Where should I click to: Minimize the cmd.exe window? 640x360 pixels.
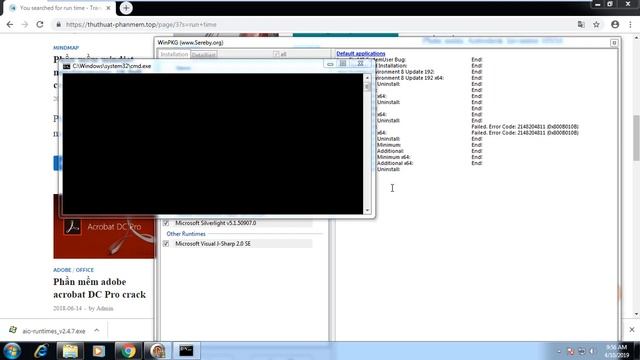tap(330, 64)
